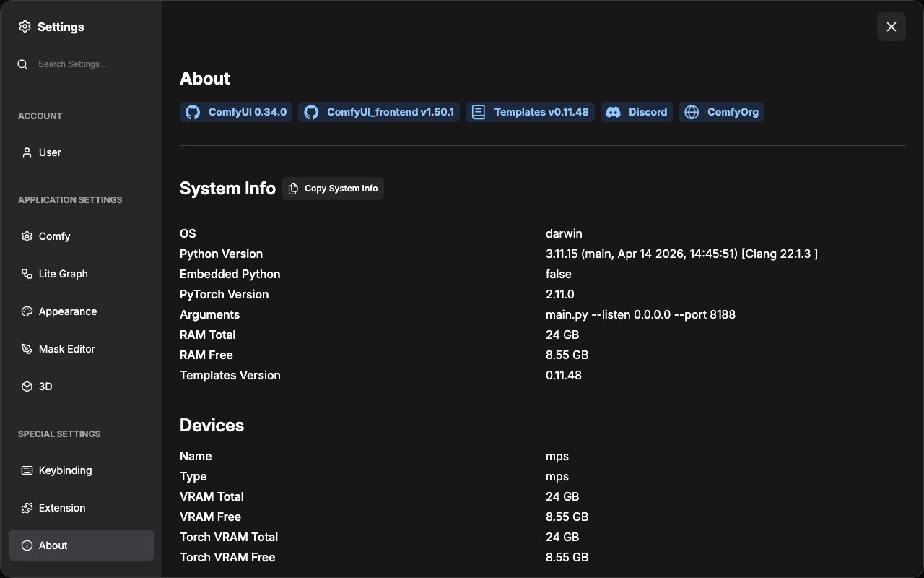Show the 3D settings section
The width and height of the screenshot is (924, 578).
[x=82, y=387]
